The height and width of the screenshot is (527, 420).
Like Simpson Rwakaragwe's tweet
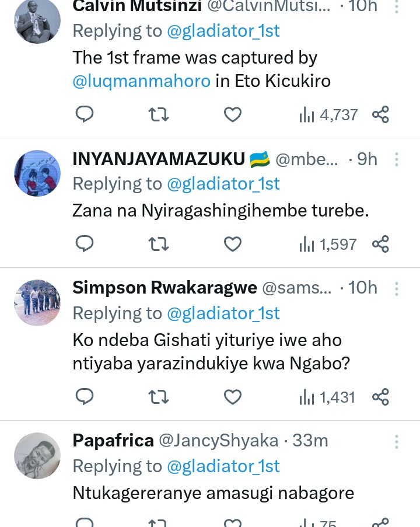point(233,397)
